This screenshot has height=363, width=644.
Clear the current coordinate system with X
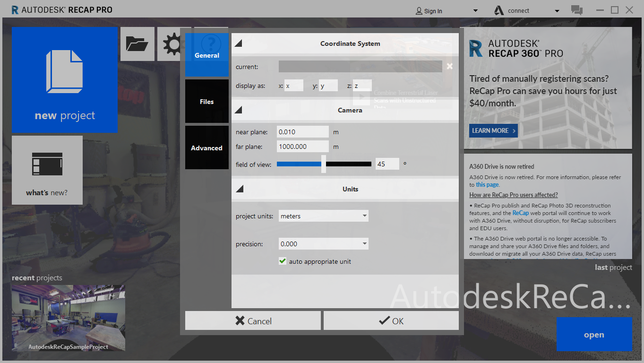(450, 66)
